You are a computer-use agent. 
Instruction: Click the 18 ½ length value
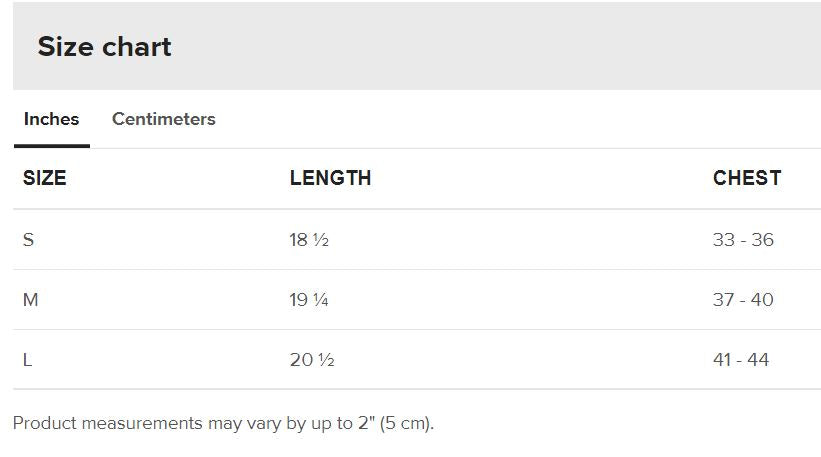point(309,240)
